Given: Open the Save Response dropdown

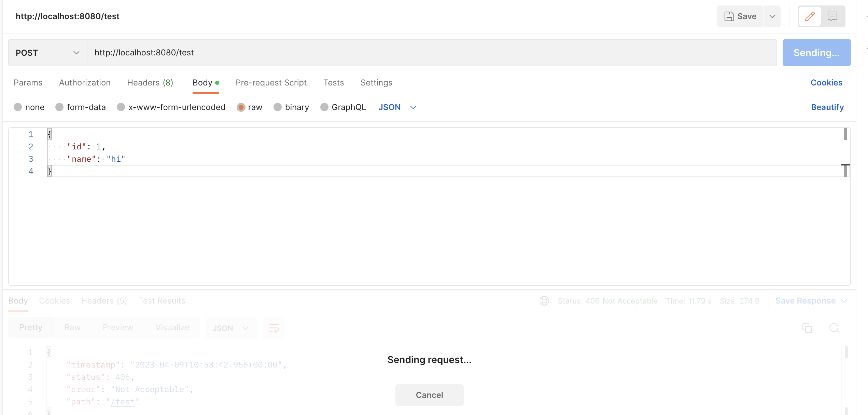Looking at the screenshot, I should pos(844,301).
